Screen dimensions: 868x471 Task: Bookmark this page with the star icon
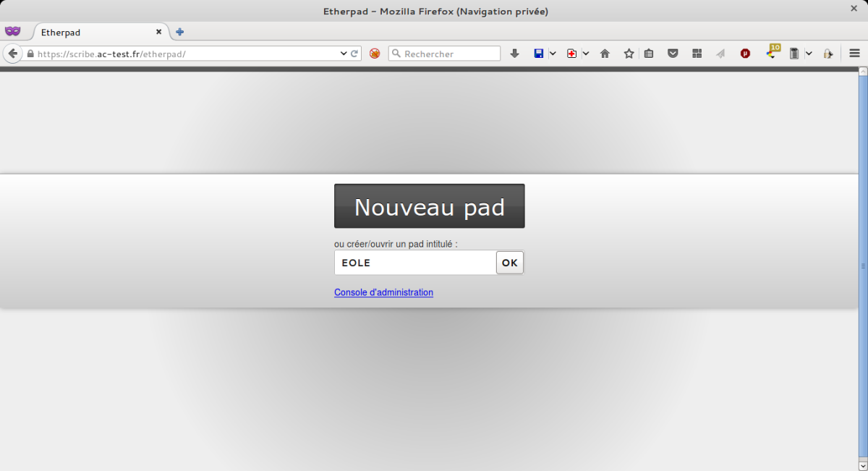629,54
